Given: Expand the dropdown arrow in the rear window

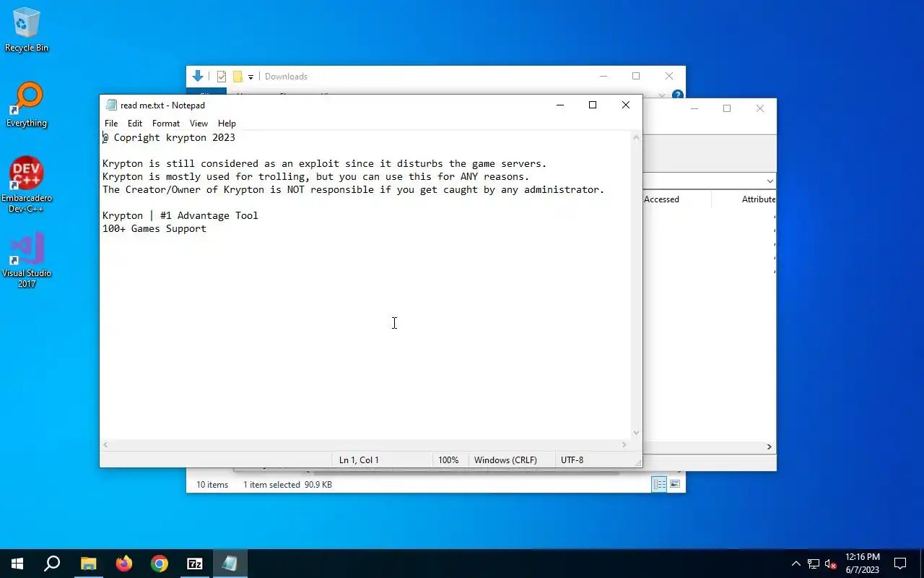Looking at the screenshot, I should 770,181.
